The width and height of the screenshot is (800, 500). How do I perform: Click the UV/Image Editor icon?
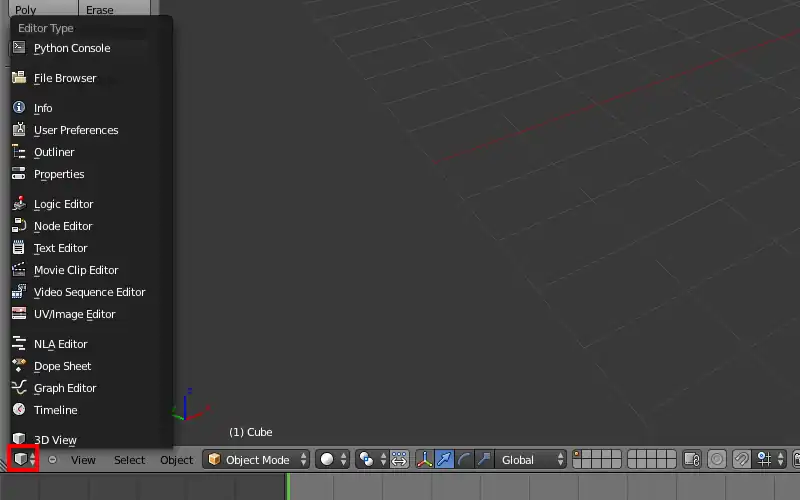(19, 314)
